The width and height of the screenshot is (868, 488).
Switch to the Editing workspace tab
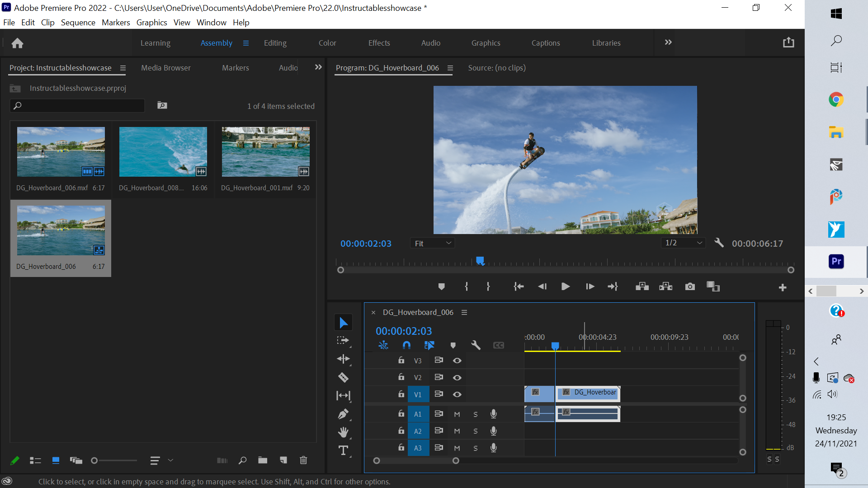coord(275,43)
